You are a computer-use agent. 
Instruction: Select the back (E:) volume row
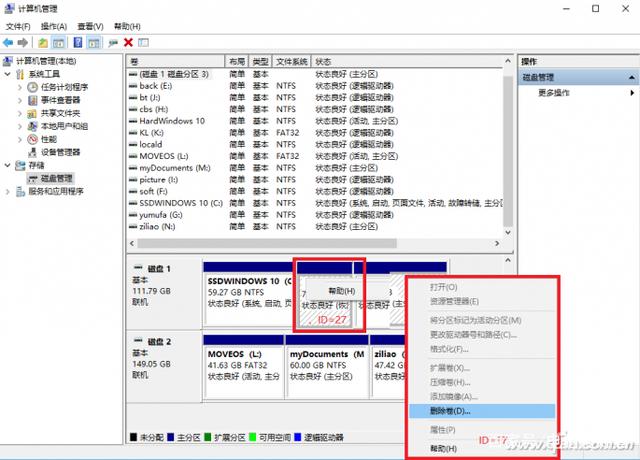coord(315,86)
